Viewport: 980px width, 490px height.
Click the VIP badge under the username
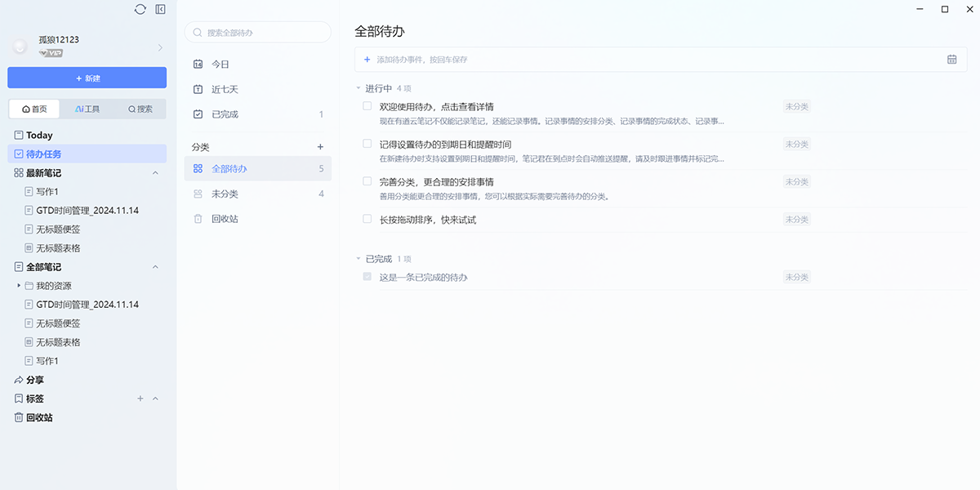pyautogui.click(x=51, y=50)
